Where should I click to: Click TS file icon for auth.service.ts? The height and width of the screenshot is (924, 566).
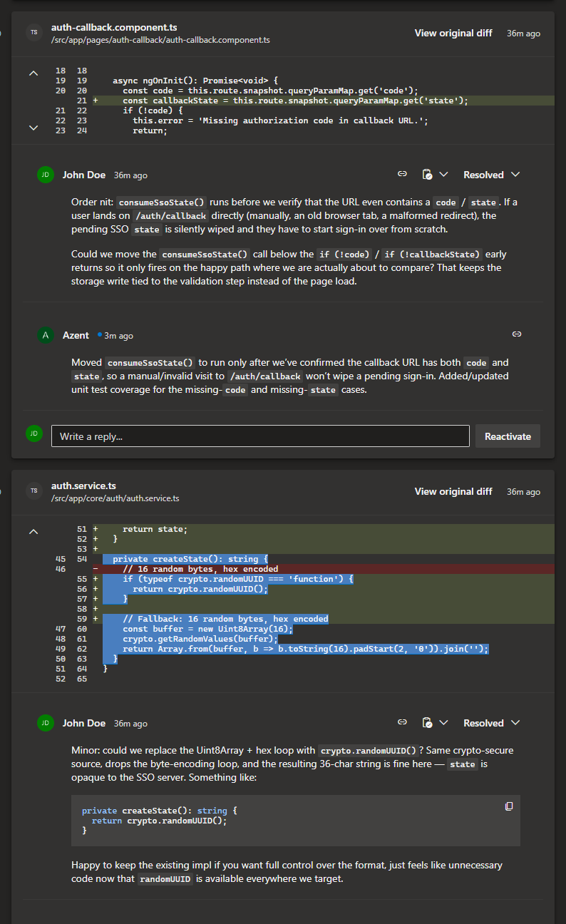pyautogui.click(x=34, y=491)
